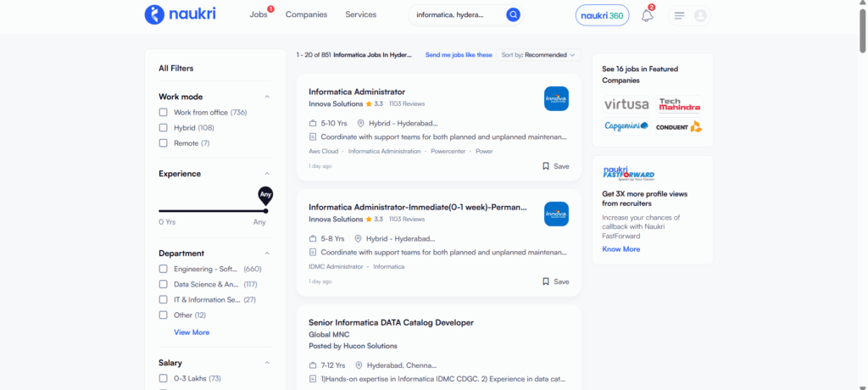The width and height of the screenshot is (868, 390).
Task: Click the Send me jobs like these link
Action: tap(459, 55)
